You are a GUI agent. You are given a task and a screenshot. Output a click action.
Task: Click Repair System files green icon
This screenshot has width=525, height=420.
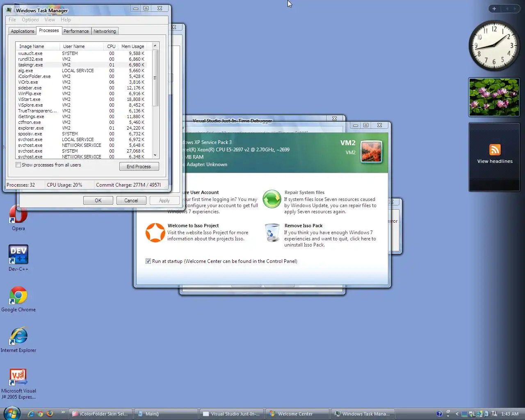click(272, 199)
